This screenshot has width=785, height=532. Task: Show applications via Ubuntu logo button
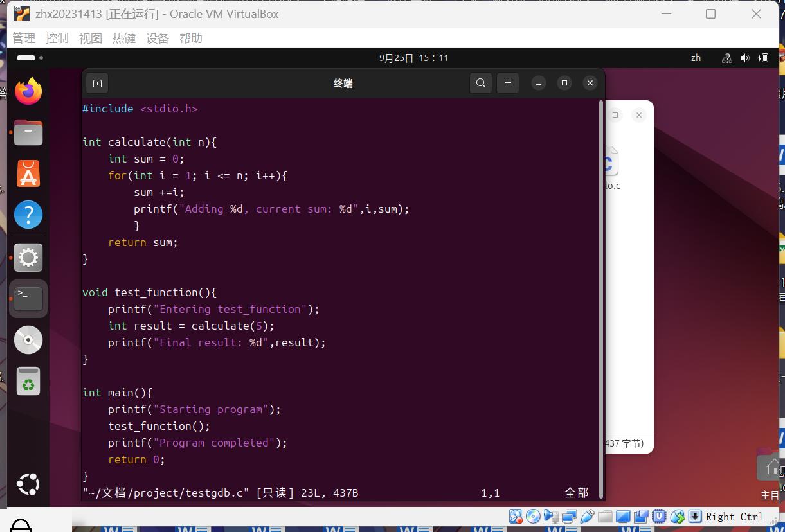(x=28, y=484)
